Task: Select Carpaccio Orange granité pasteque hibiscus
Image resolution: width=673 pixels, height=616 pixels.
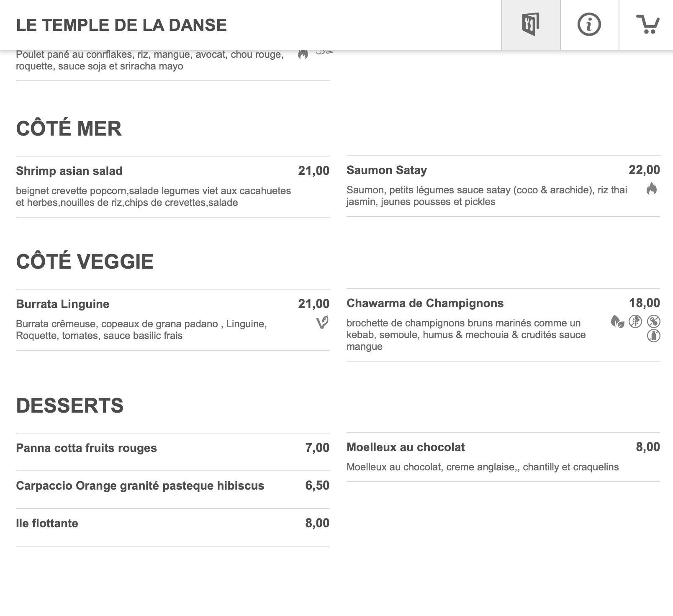Action: click(x=173, y=490)
